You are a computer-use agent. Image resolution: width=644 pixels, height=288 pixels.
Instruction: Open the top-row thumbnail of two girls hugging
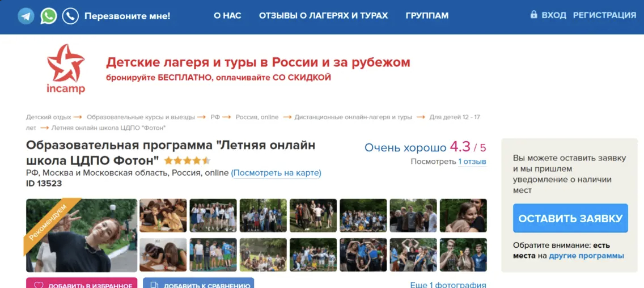[463, 215]
